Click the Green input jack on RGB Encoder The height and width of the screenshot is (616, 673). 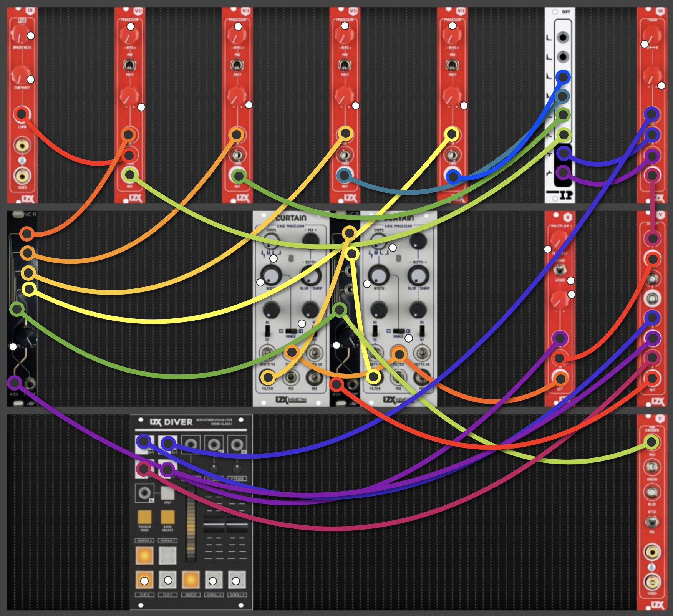(652, 467)
